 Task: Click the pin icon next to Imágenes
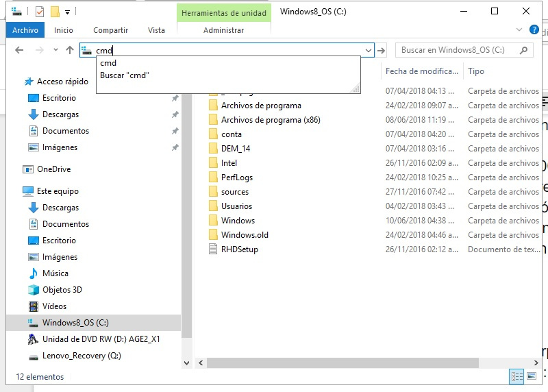[175, 147]
